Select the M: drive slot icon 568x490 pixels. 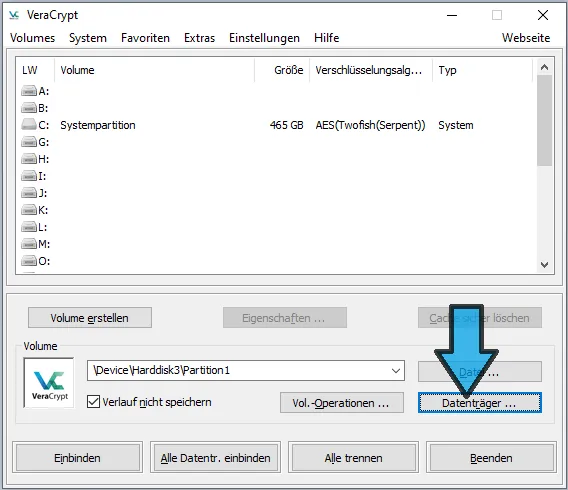point(29,244)
